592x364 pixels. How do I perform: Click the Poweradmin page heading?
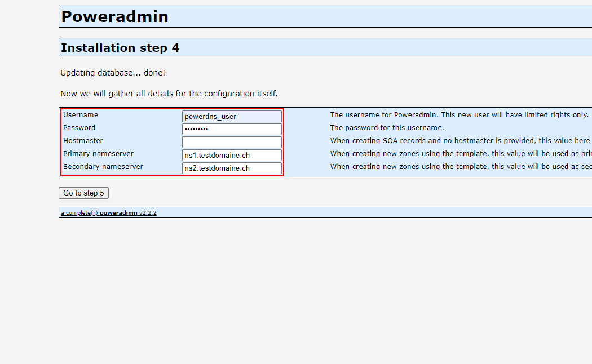tap(115, 16)
